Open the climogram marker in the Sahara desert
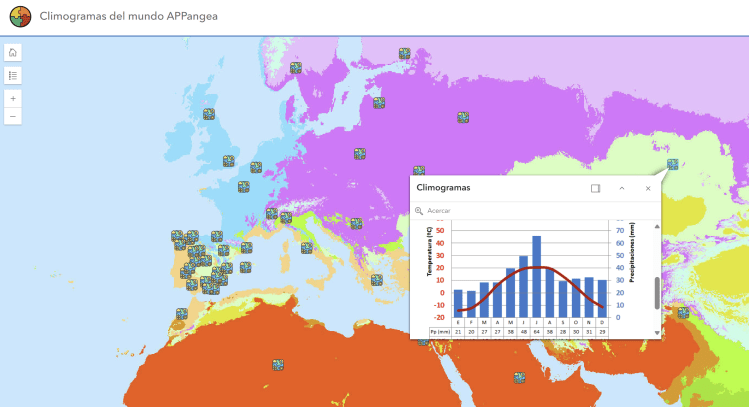749x407 pixels. (279, 365)
